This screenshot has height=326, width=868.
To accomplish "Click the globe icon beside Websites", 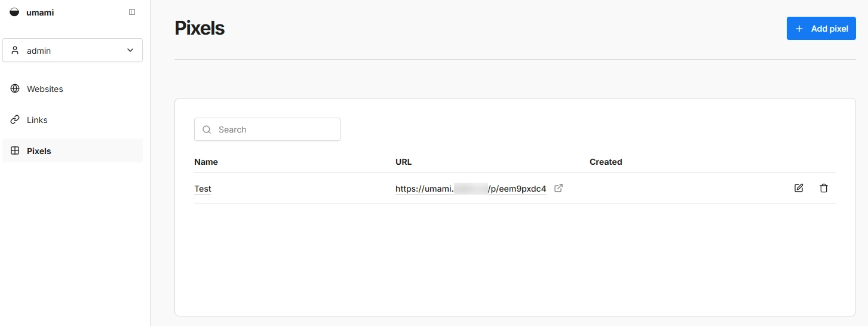I will pos(15,89).
